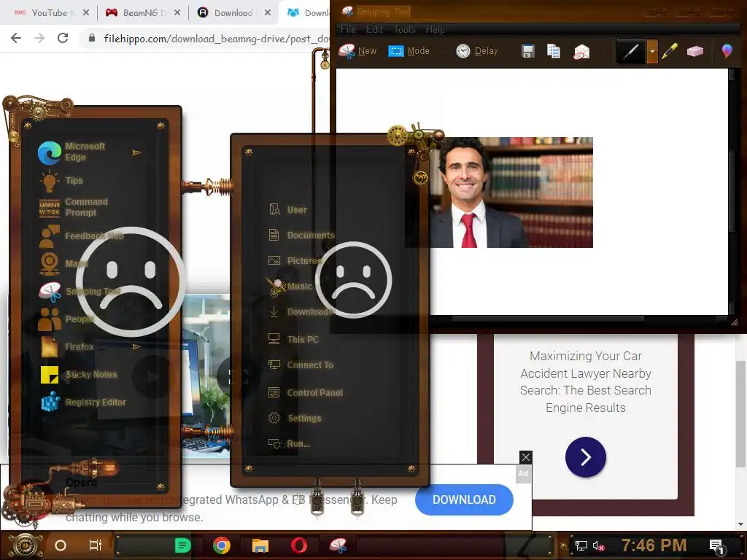Open Settings from Start menu right panel
The image size is (747, 560).
click(x=295, y=418)
